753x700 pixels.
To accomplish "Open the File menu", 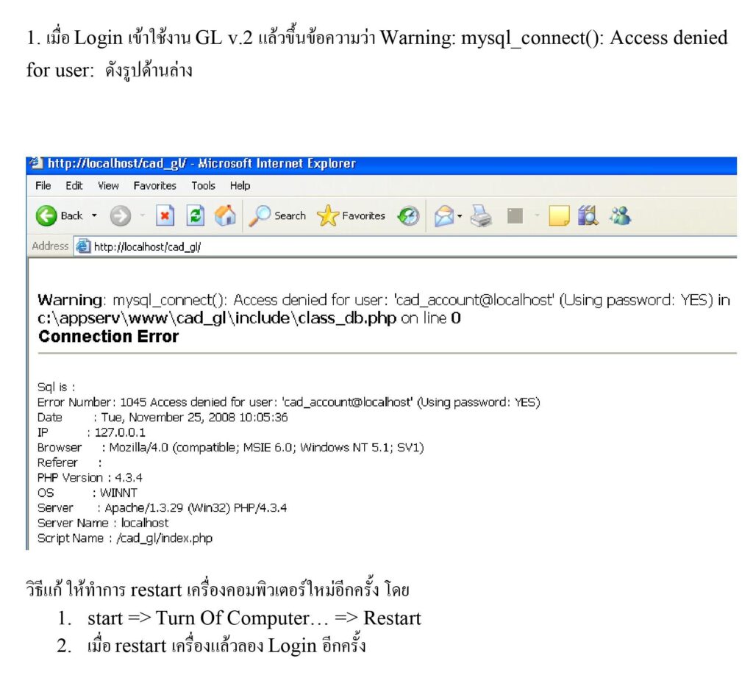I will coord(43,185).
